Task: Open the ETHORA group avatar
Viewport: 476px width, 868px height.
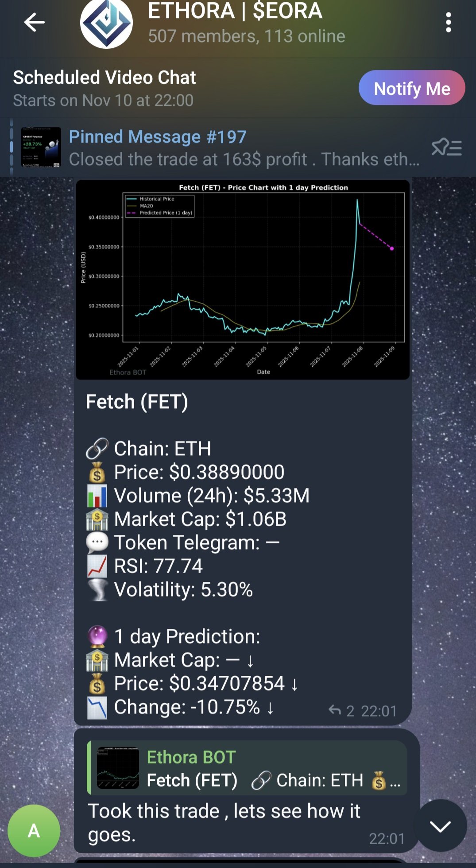Action: coord(106,23)
